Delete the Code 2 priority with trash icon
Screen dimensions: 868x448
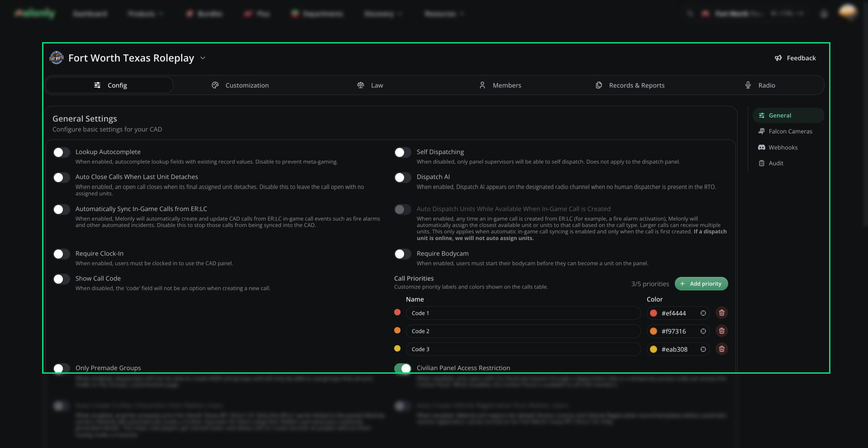pyautogui.click(x=722, y=331)
